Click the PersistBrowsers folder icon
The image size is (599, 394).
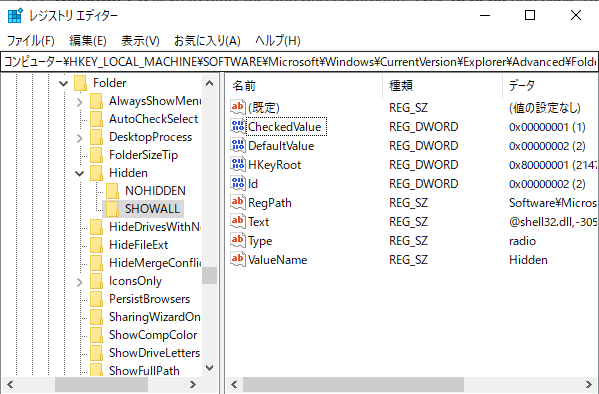(96, 299)
